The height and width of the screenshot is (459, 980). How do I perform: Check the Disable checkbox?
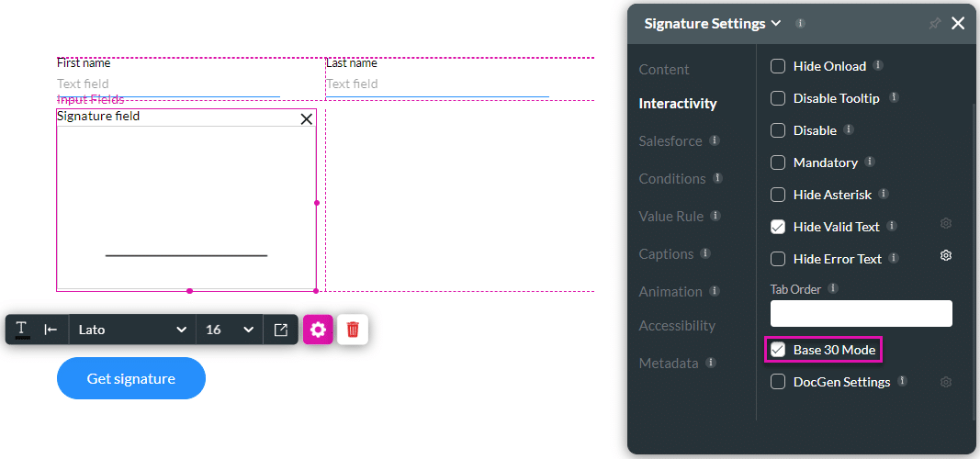(778, 130)
